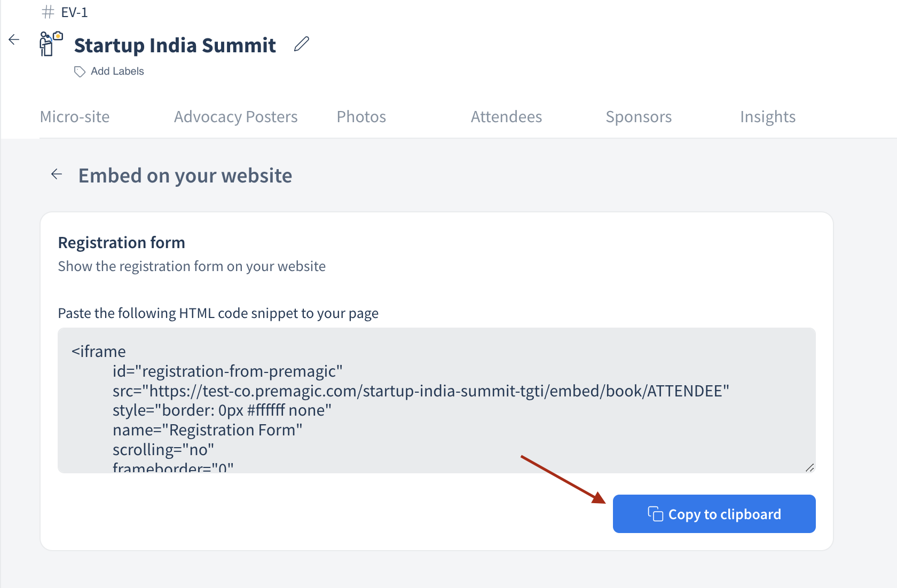
Task: View the Sponsors tab
Action: pyautogui.click(x=639, y=117)
